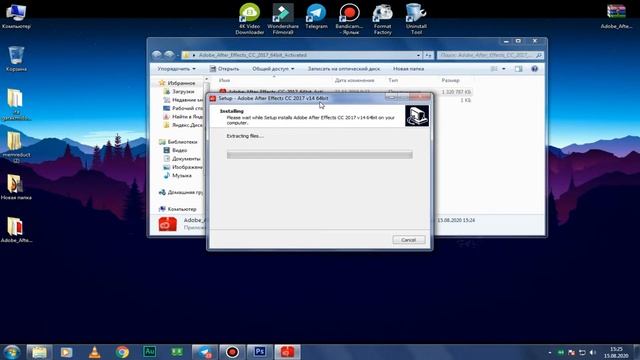Image resolution: width=640 pixels, height=360 pixels.
Task: Launch VLC media player from the taskbar
Action: (94, 352)
